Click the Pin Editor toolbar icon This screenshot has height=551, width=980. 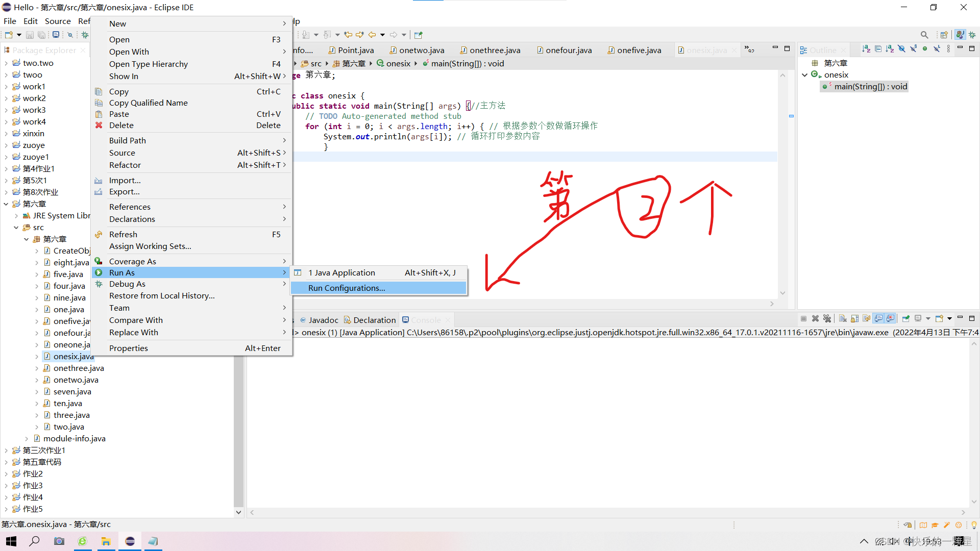tap(419, 35)
